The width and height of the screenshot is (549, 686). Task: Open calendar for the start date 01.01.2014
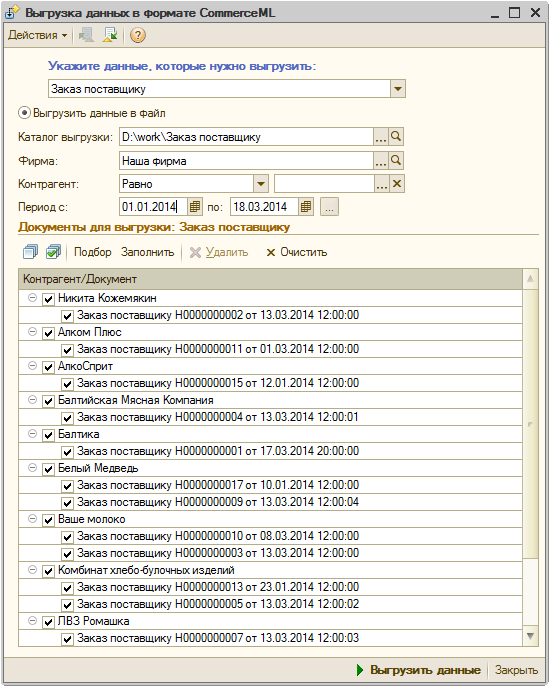coord(195,206)
